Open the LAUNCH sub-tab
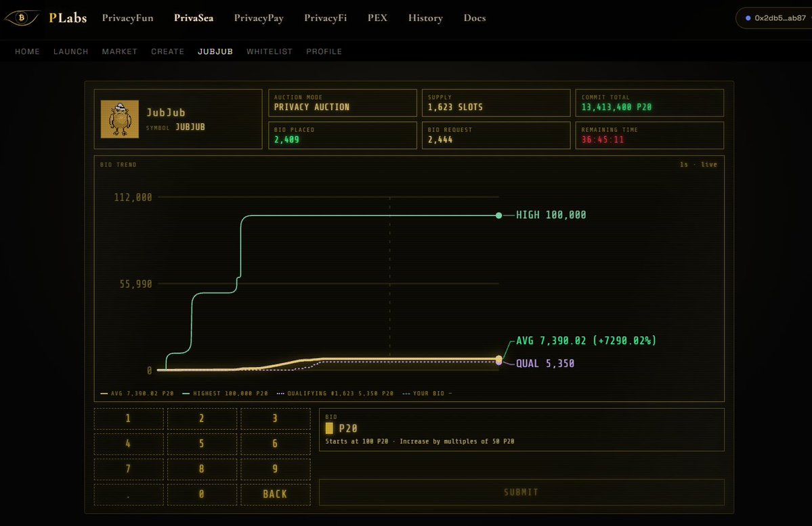812x526 pixels. (x=71, y=51)
